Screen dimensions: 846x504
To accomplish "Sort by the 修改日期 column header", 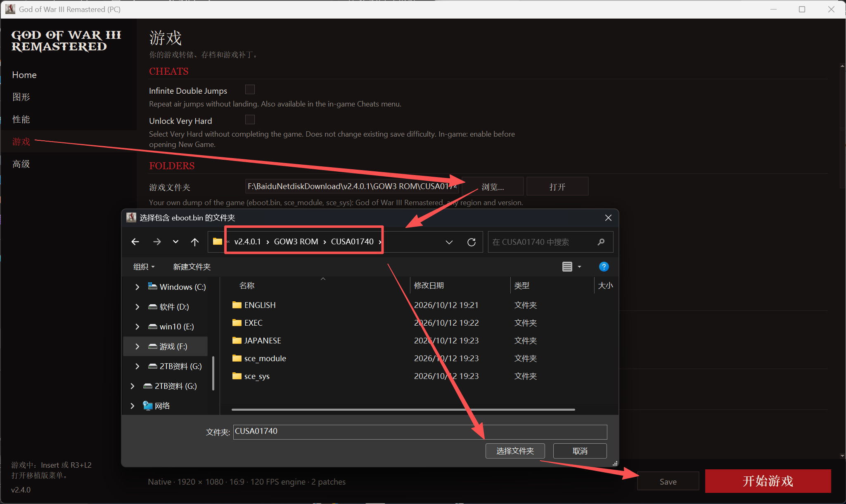I will tap(429, 285).
